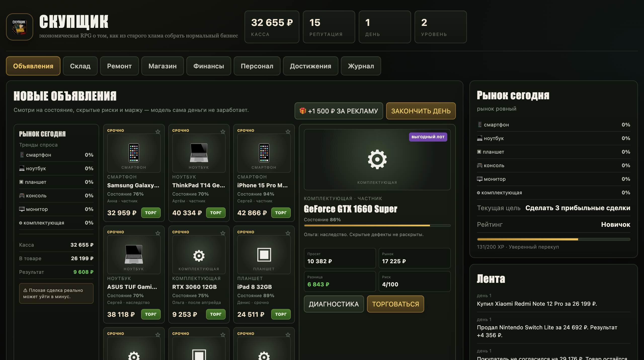Click the 131/200 XP progress bar

553,239
